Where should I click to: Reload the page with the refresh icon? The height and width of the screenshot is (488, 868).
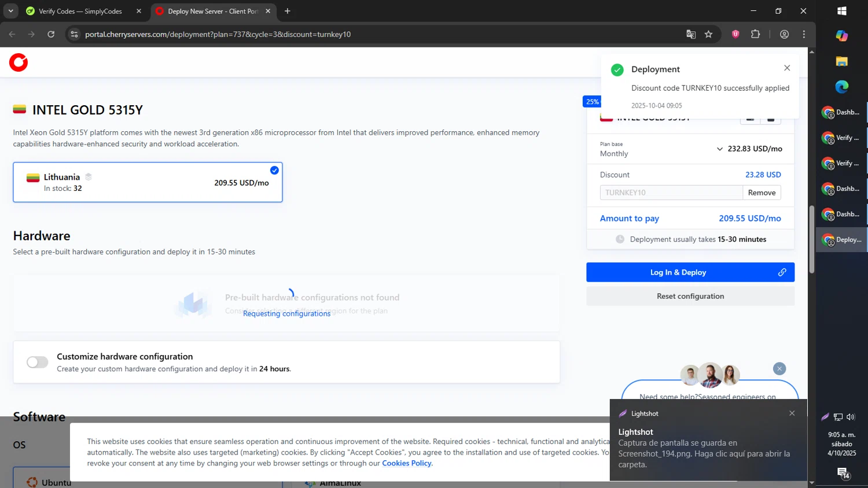pos(51,34)
